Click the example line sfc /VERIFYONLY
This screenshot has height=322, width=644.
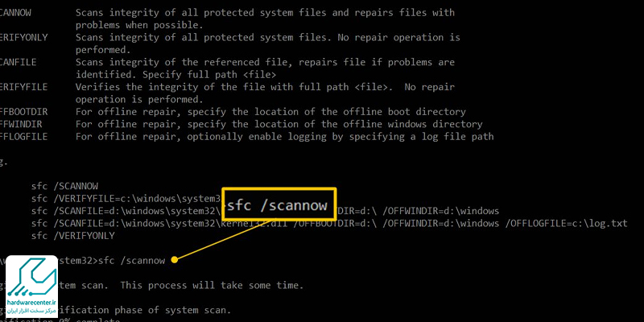(73, 236)
